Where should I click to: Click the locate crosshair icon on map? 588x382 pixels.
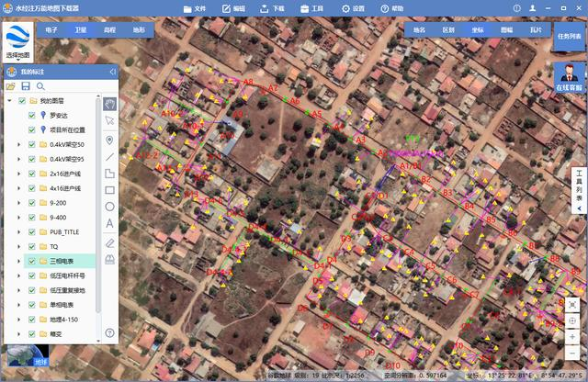click(x=572, y=320)
